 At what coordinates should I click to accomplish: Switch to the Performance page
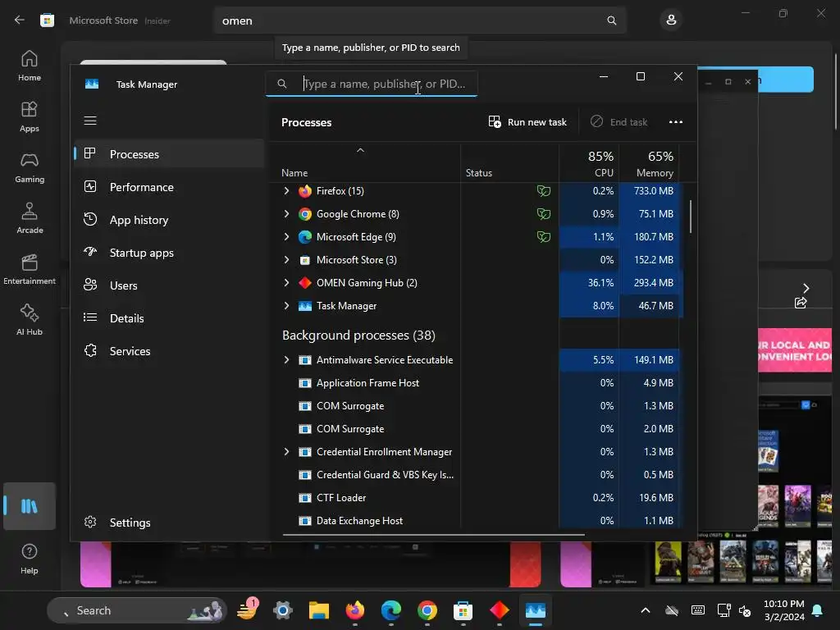click(x=169, y=187)
